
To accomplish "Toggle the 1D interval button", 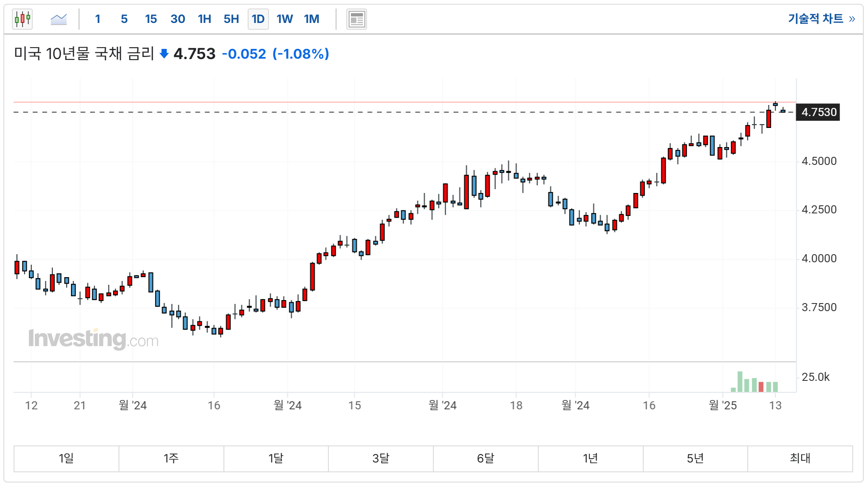I will tap(258, 19).
